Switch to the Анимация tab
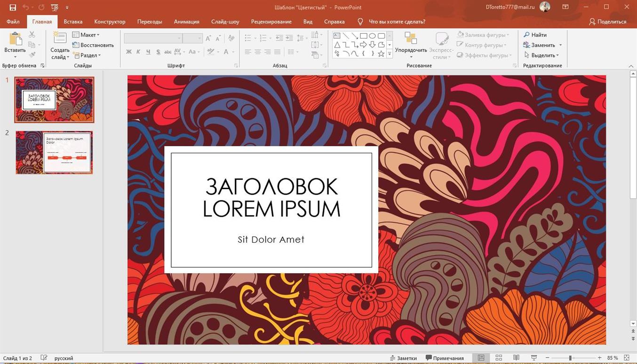This screenshot has height=364, width=637. (186, 22)
